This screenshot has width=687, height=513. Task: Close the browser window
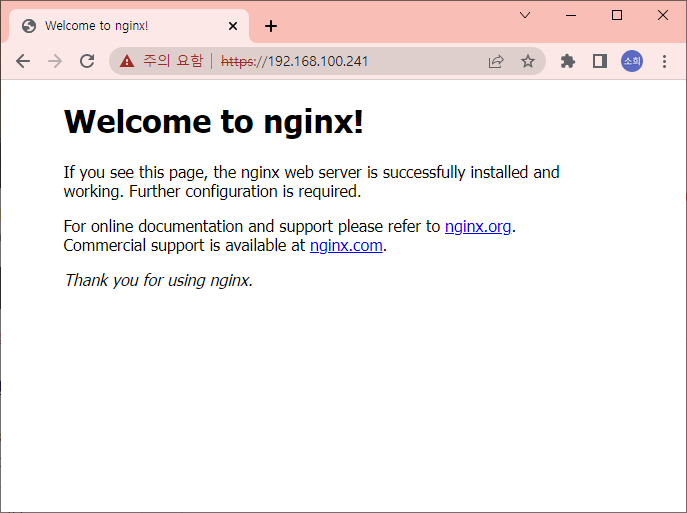[662, 15]
